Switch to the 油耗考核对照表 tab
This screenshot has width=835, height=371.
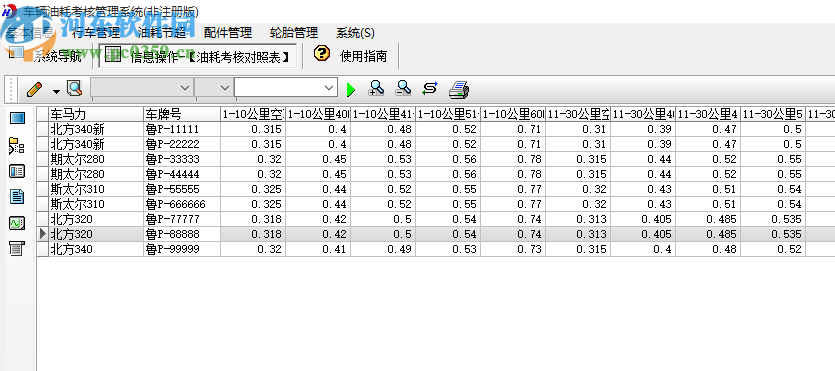(198, 56)
